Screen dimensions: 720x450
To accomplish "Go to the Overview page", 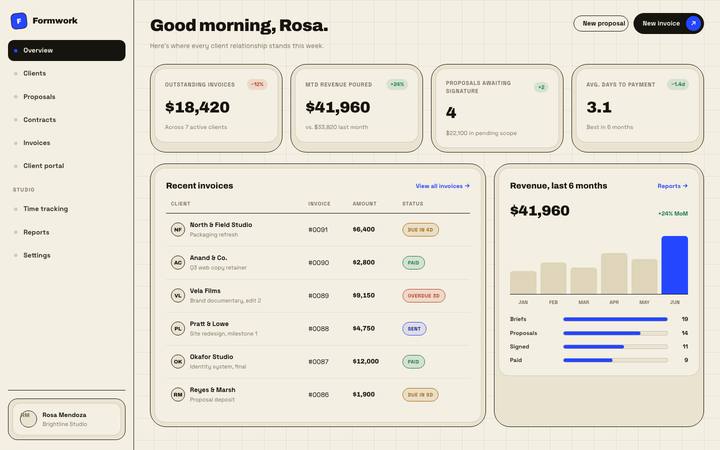I will (67, 50).
